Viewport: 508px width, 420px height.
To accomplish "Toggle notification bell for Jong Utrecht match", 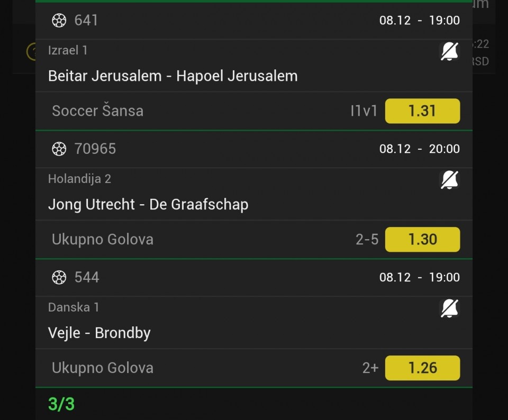I will click(x=449, y=180).
